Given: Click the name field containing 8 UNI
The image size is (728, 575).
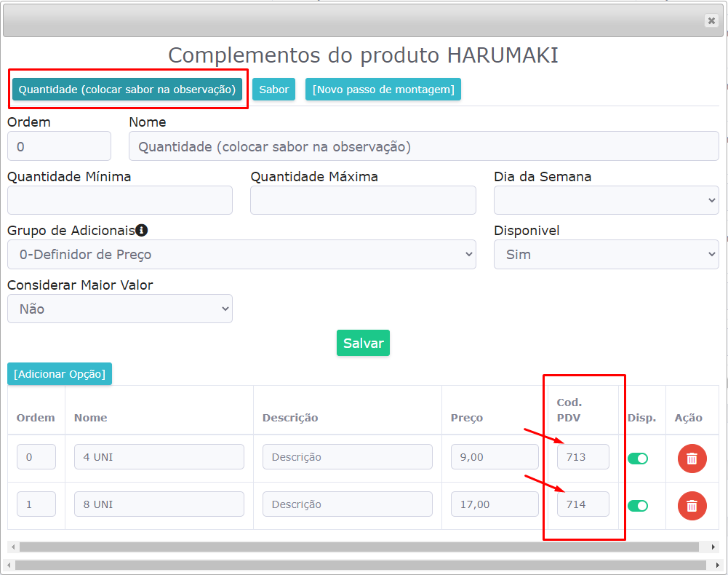Looking at the screenshot, I should coord(159,504).
